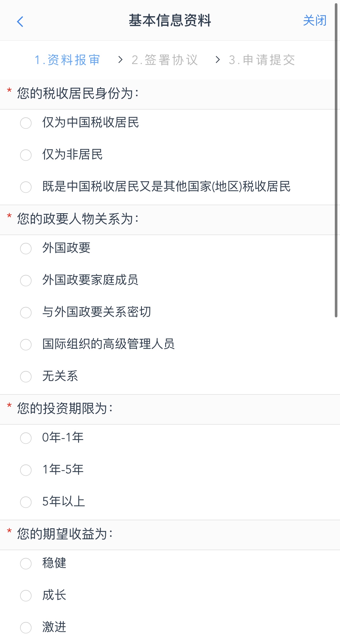The image size is (340, 644).
Task: Pick the 外国政要 radio button
Action: click(26, 248)
